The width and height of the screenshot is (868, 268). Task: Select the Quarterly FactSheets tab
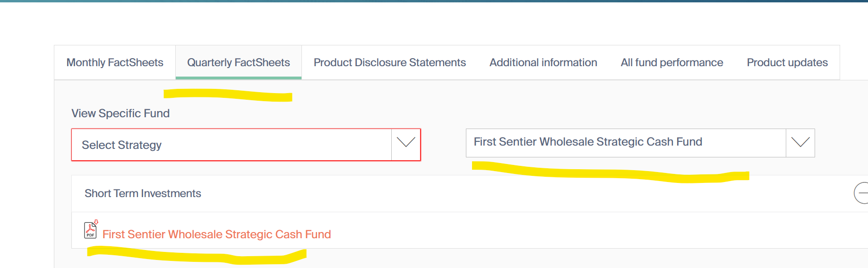point(238,62)
